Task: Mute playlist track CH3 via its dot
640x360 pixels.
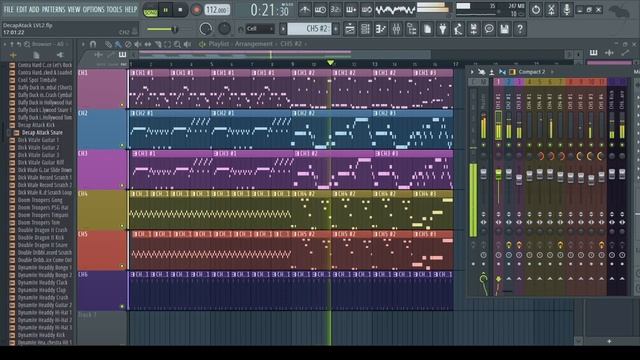Action: pyautogui.click(x=122, y=186)
